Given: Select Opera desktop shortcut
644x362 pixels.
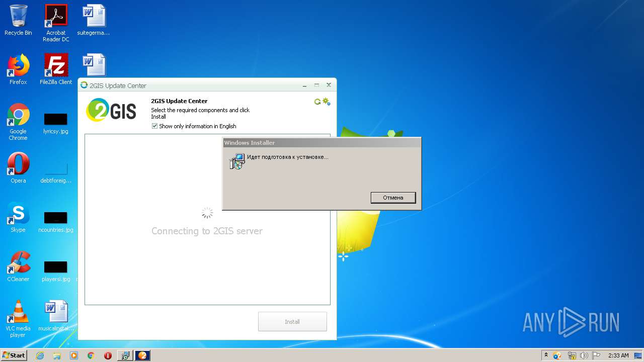Looking at the screenshot, I should [x=18, y=168].
